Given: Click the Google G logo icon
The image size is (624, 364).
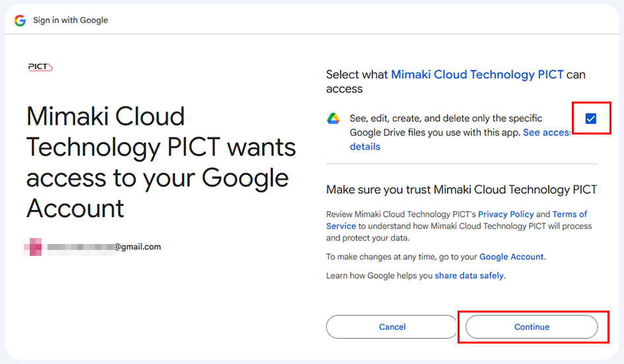Looking at the screenshot, I should [x=20, y=20].
